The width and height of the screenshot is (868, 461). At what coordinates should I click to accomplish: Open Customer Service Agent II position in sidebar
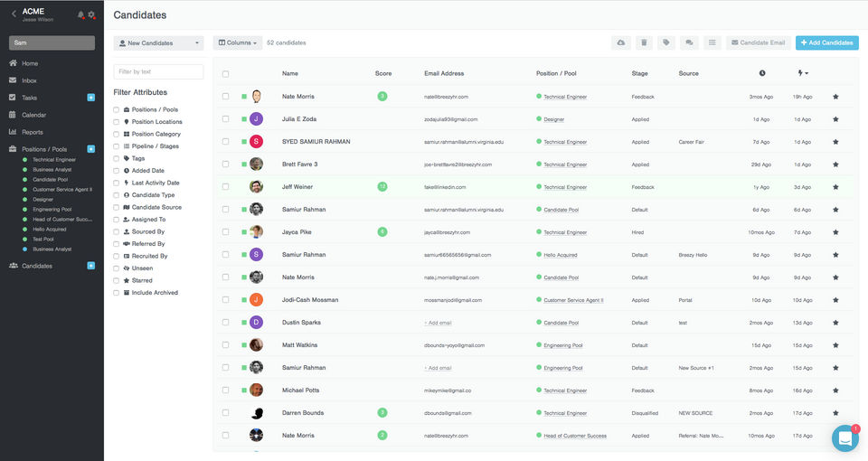coord(62,189)
